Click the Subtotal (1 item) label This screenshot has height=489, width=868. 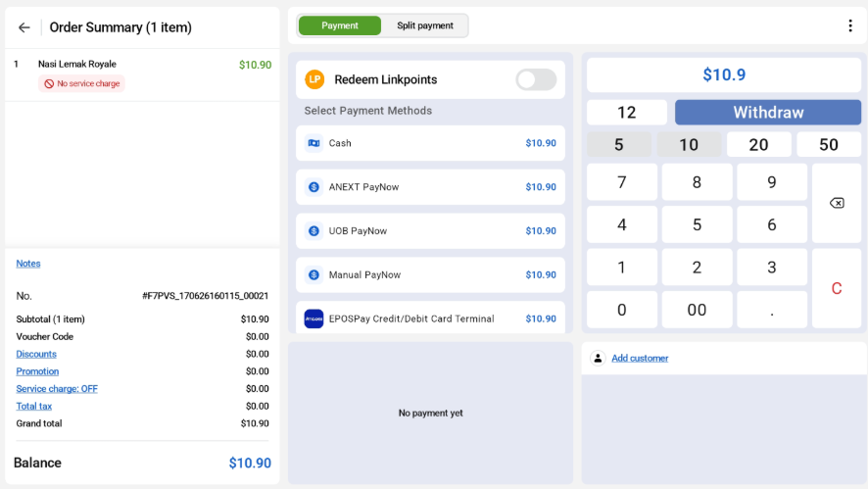pyautogui.click(x=50, y=319)
